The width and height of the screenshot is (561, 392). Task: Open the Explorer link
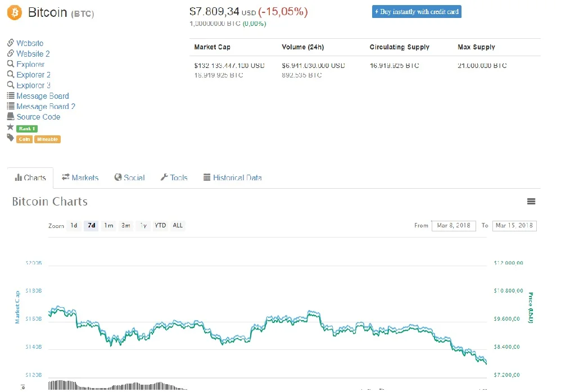coord(30,65)
